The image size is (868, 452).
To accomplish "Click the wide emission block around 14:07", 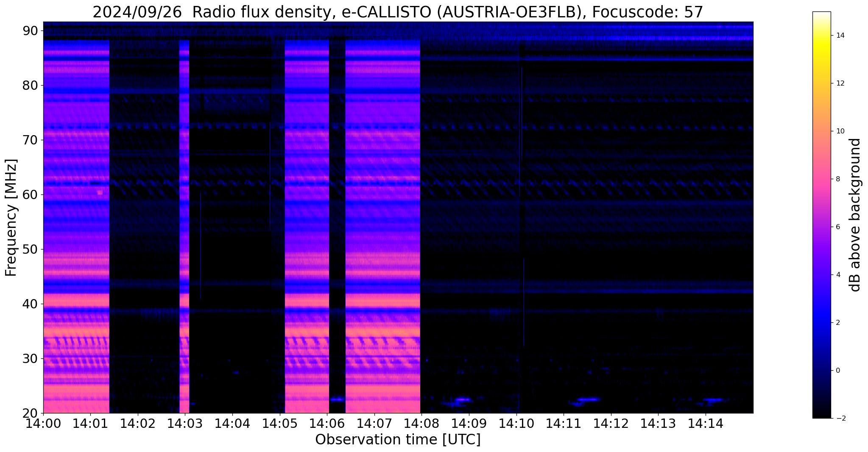I will (x=383, y=227).
